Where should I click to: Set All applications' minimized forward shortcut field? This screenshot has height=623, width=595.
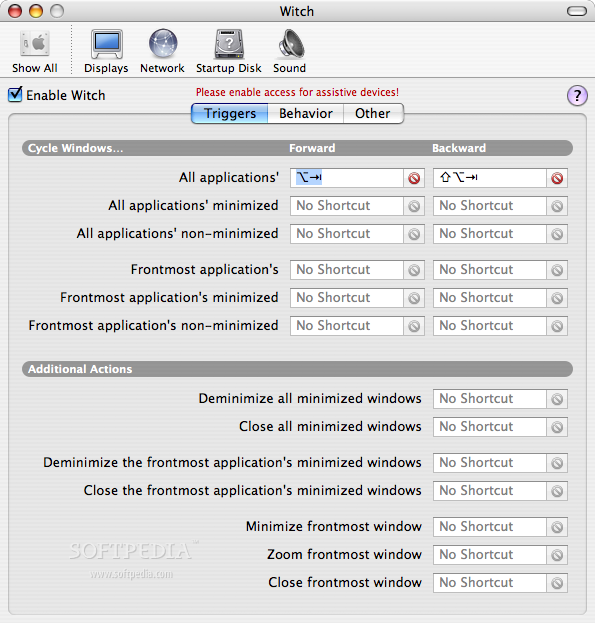point(347,206)
